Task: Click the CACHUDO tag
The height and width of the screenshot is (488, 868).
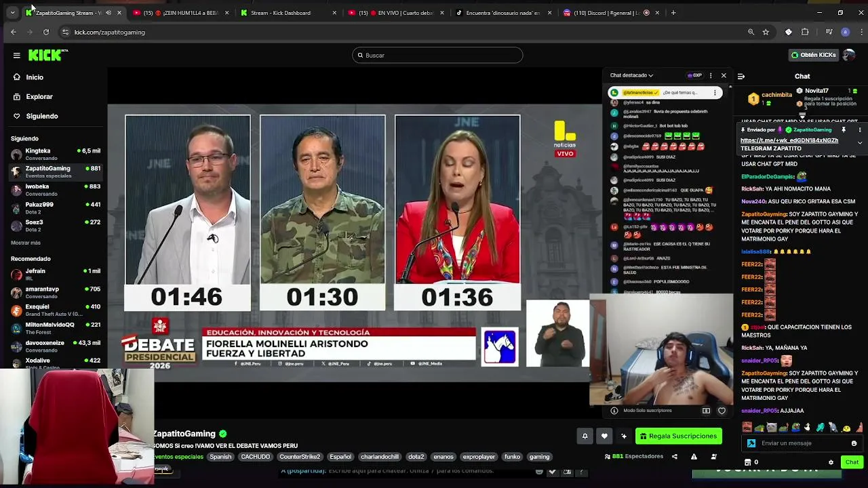Action: pos(256,457)
